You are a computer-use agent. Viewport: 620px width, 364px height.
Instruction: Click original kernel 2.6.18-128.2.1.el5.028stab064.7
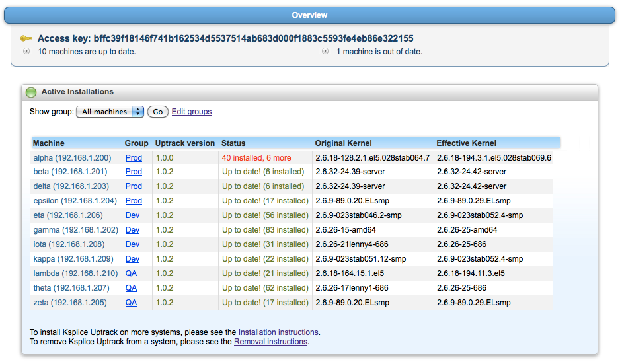point(373,158)
